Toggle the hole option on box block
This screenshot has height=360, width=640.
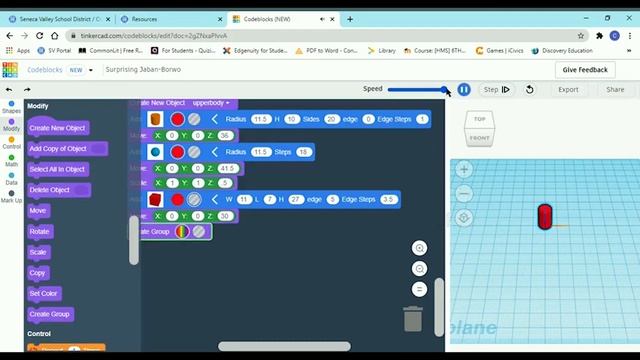(194, 200)
